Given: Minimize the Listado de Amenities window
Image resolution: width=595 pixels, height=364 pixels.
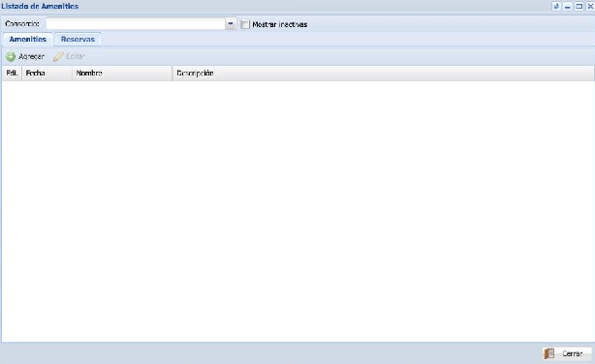Looking at the screenshot, I should [x=568, y=7].
